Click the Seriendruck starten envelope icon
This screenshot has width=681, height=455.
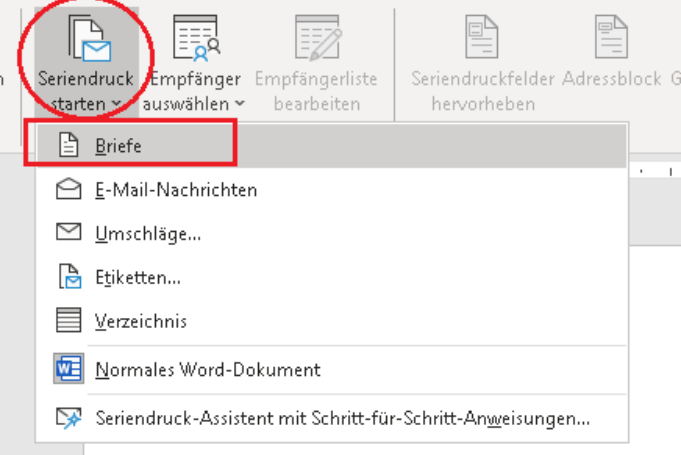[x=89, y=38]
